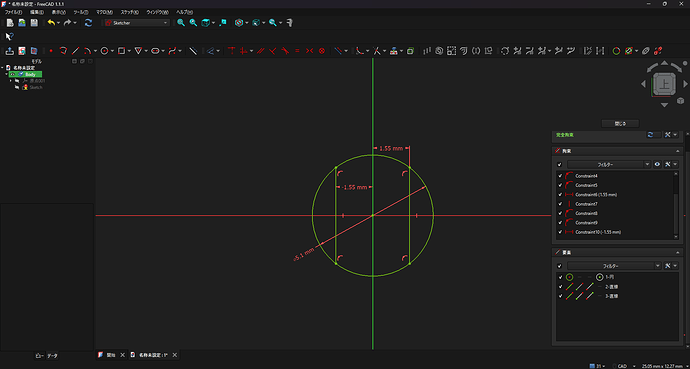
Task: Select the Slot tool
Action: coord(155,51)
